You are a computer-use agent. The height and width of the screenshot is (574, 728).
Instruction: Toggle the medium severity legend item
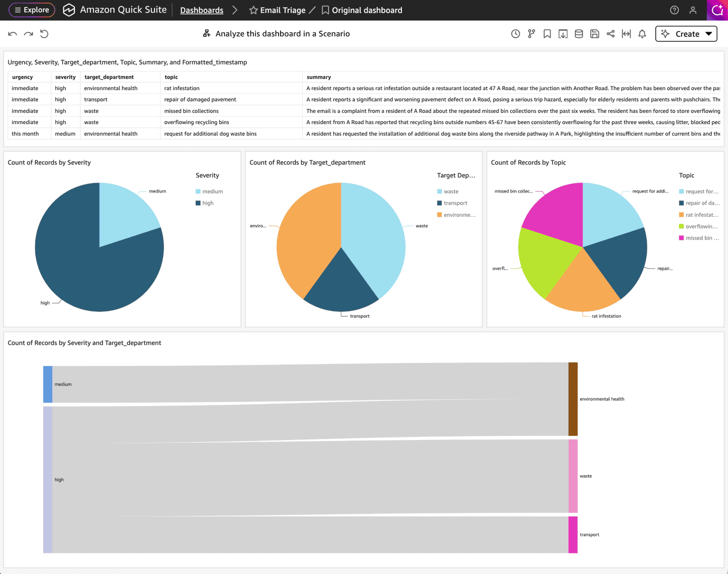(209, 192)
